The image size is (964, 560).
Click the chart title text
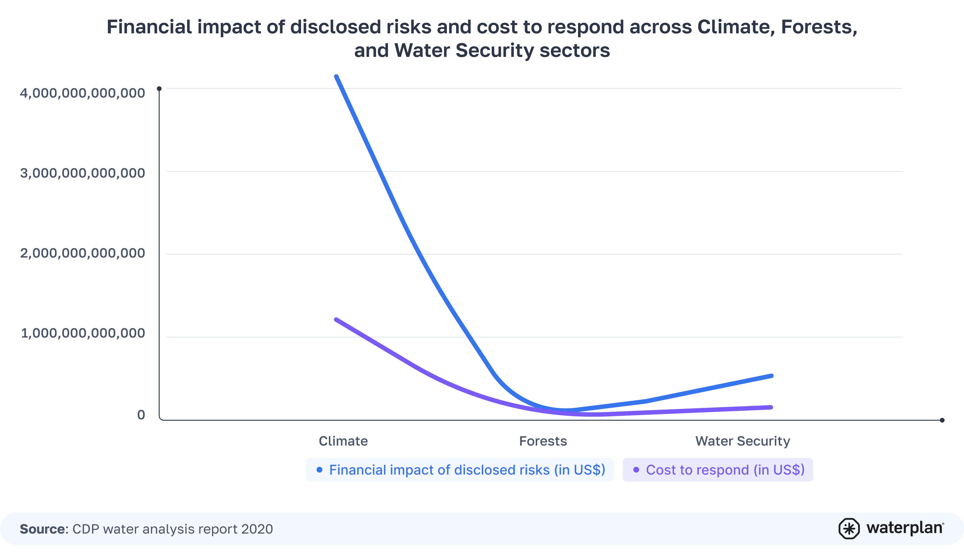click(482, 39)
